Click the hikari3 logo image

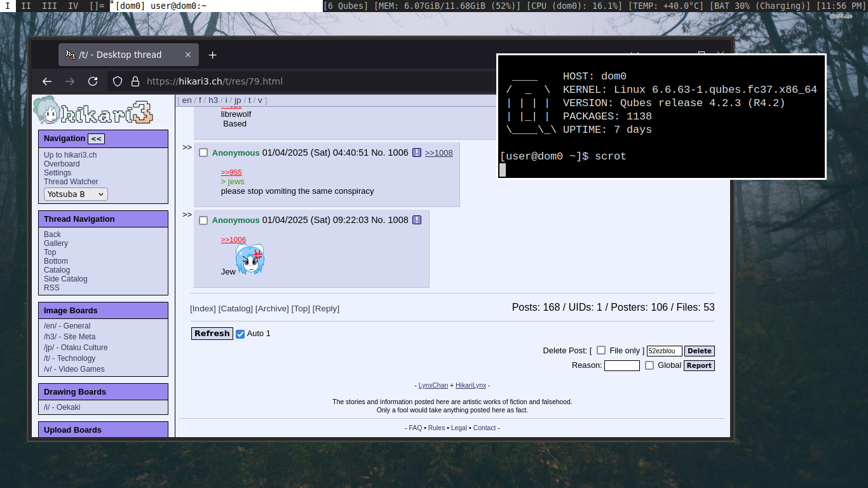click(98, 111)
